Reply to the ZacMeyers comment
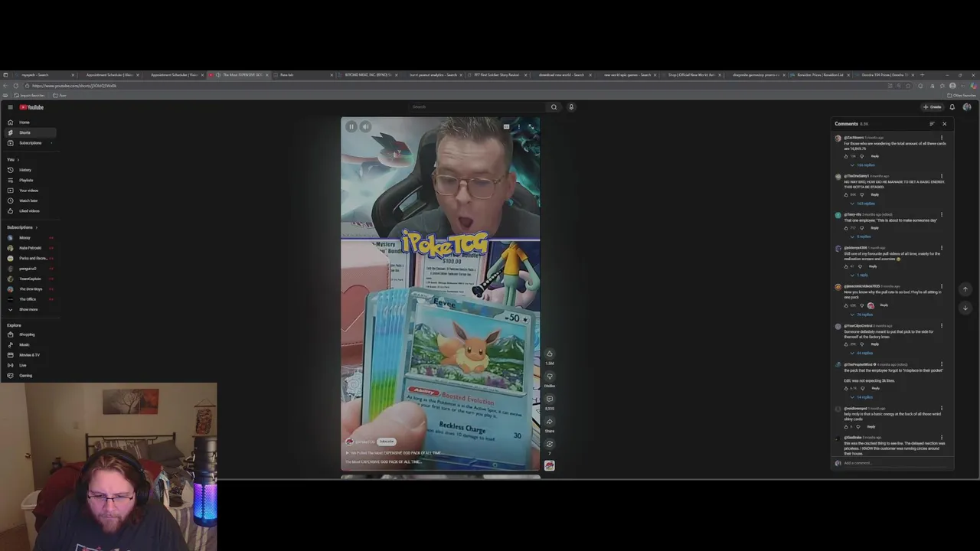The height and width of the screenshot is (551, 980). 874,156
